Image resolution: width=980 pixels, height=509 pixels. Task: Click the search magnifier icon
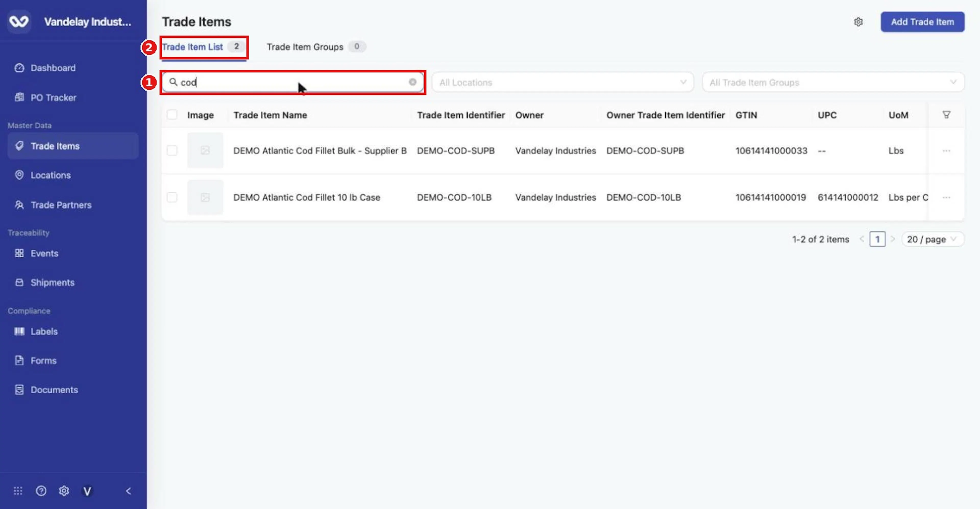tap(173, 82)
